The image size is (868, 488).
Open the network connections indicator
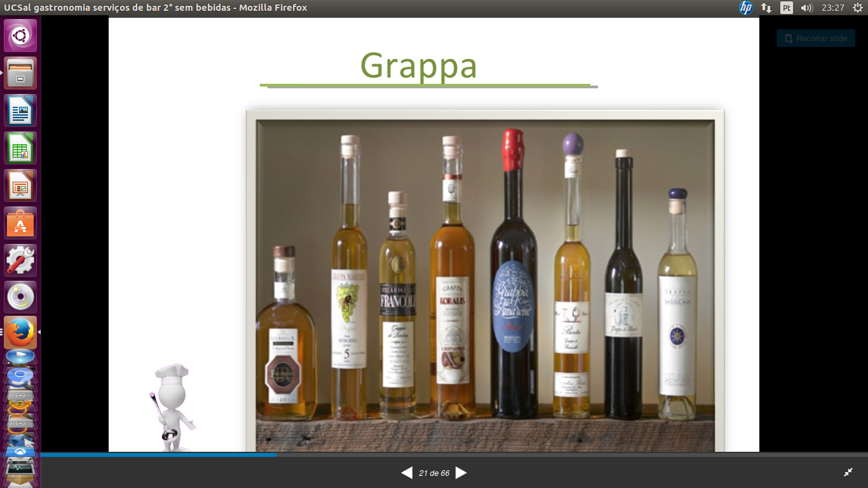pyautogui.click(x=766, y=8)
